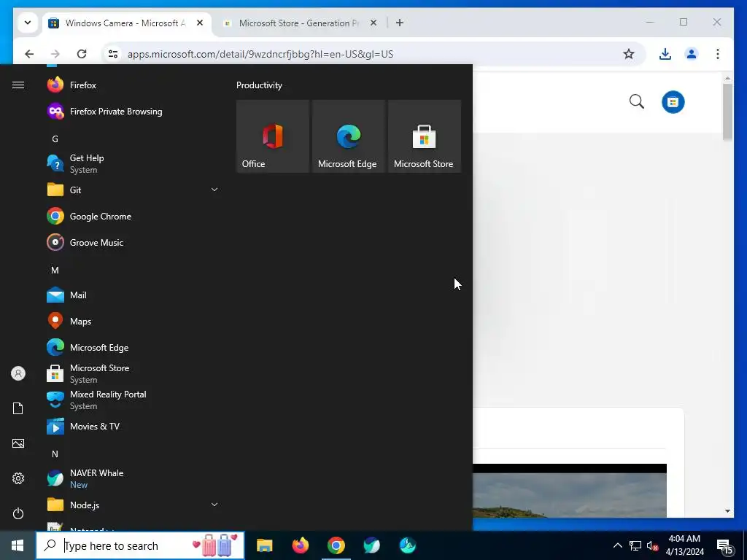Click the Chrome taskbar icon

[x=336, y=545]
